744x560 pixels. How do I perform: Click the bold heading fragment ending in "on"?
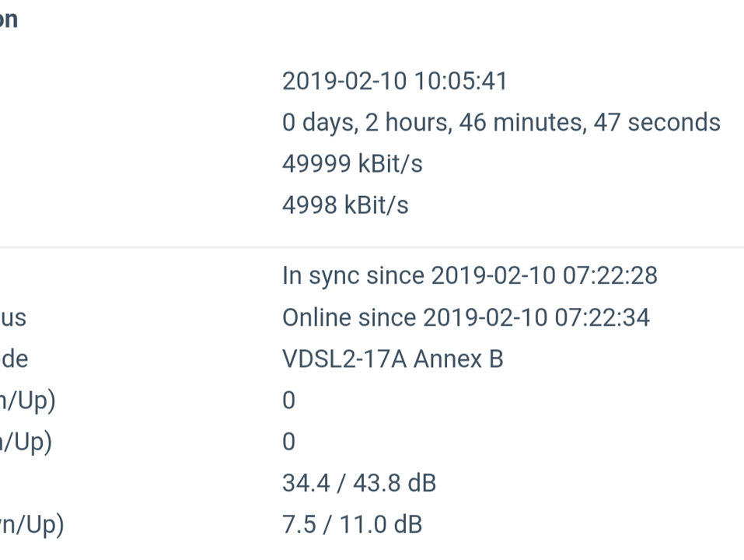(9, 20)
